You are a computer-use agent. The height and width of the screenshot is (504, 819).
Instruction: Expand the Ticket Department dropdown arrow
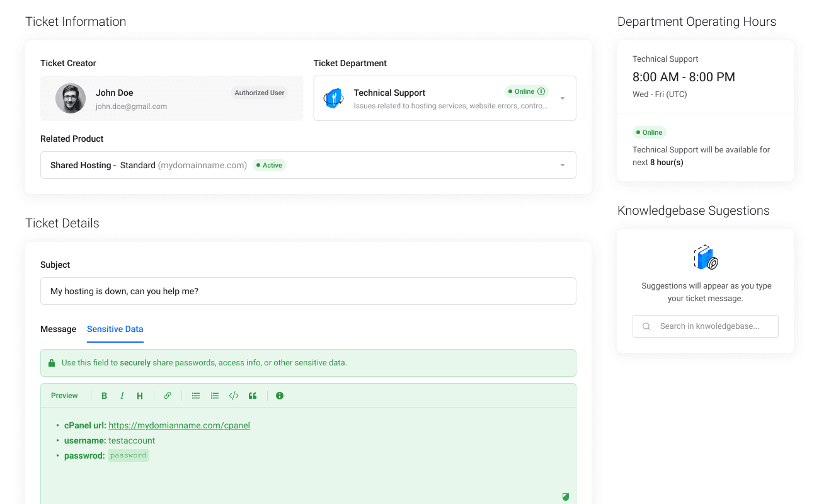[563, 98]
